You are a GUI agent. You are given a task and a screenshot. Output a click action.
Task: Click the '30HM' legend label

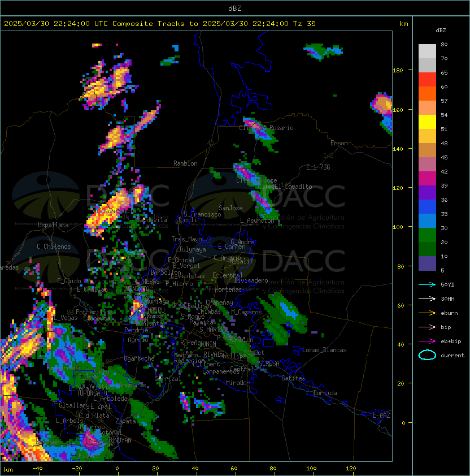click(447, 298)
